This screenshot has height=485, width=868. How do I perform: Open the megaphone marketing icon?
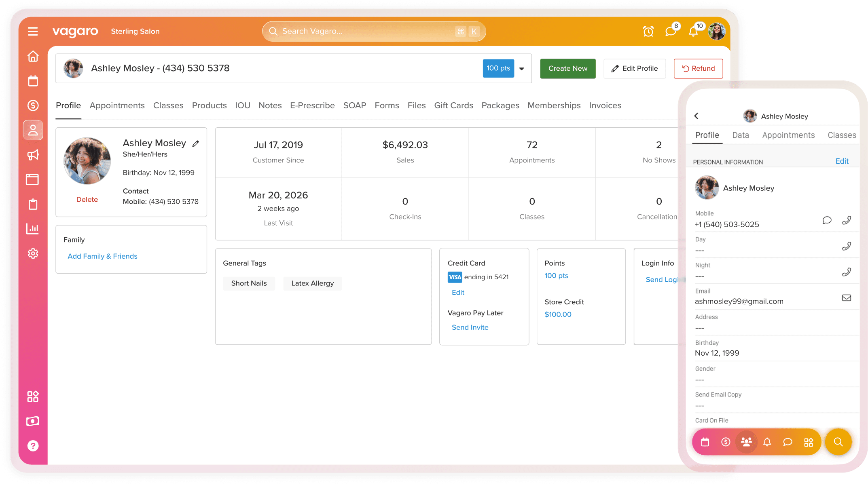[33, 155]
